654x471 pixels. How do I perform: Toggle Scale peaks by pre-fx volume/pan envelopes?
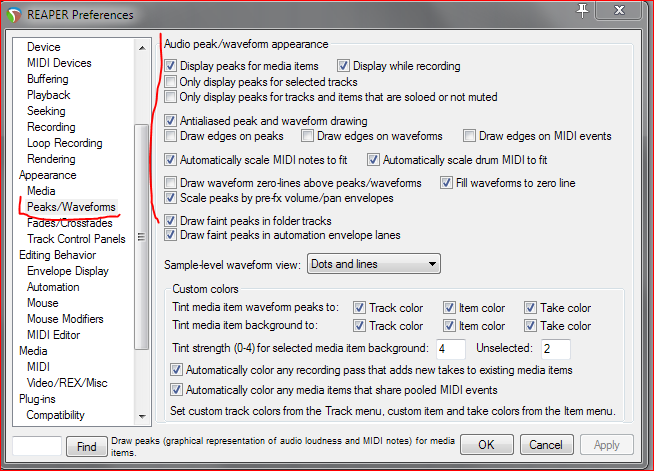(x=170, y=198)
